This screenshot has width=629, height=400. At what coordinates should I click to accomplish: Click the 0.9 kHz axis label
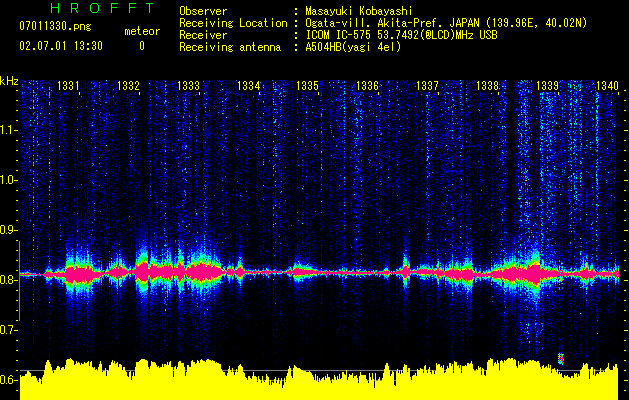9,230
